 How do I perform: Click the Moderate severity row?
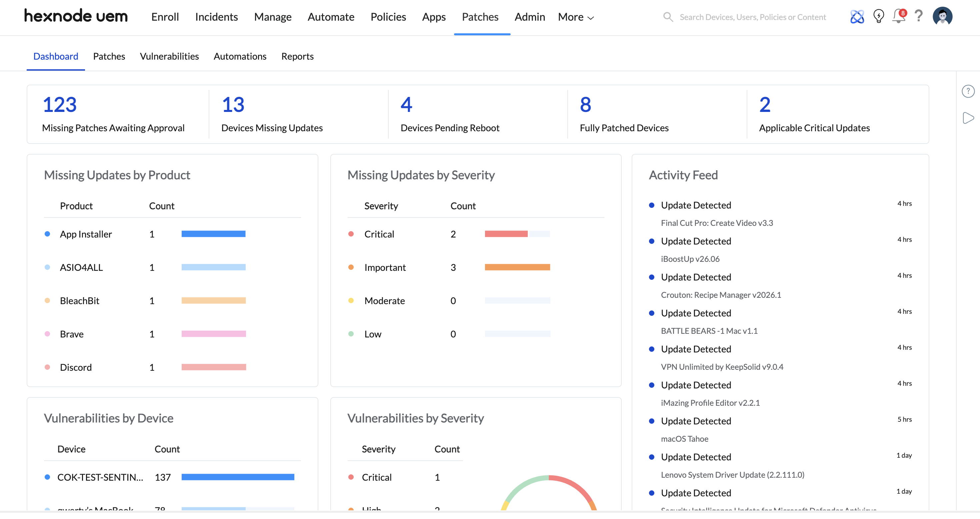[476, 301]
